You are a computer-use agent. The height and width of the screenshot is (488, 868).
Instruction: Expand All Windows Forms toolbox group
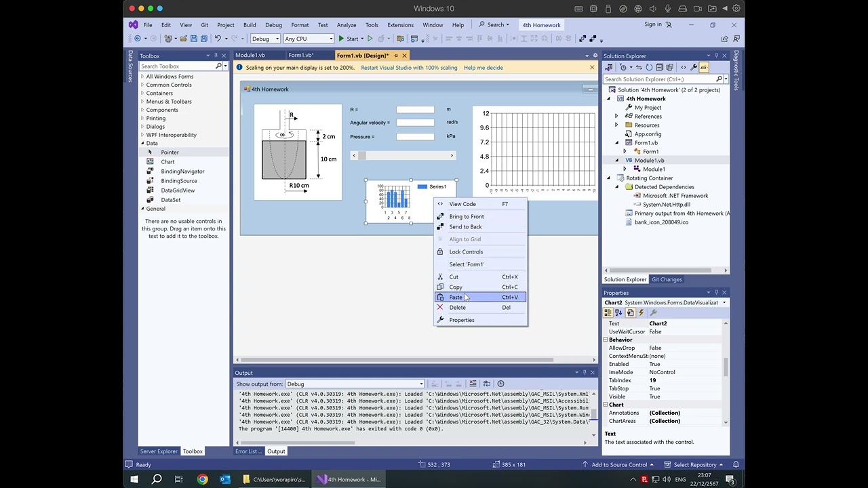[x=142, y=77]
